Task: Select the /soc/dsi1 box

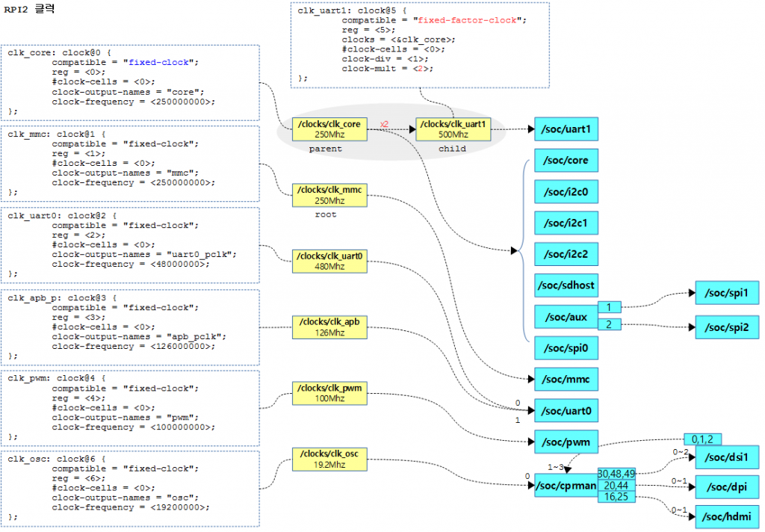Action: 727,457
